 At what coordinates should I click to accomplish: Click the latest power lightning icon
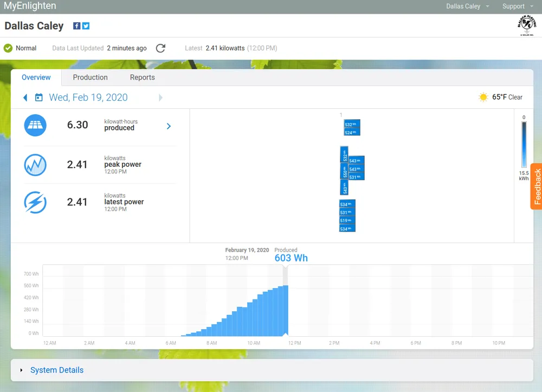(35, 202)
